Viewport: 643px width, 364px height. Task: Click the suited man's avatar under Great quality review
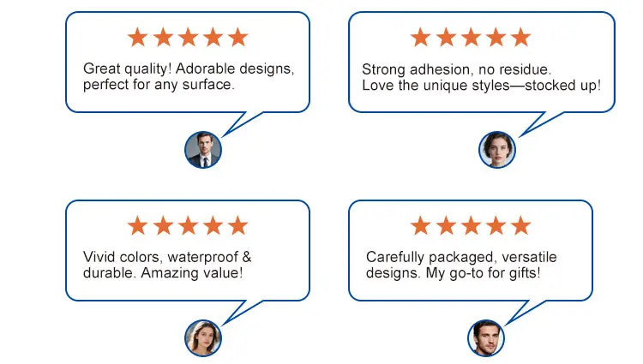(x=203, y=149)
